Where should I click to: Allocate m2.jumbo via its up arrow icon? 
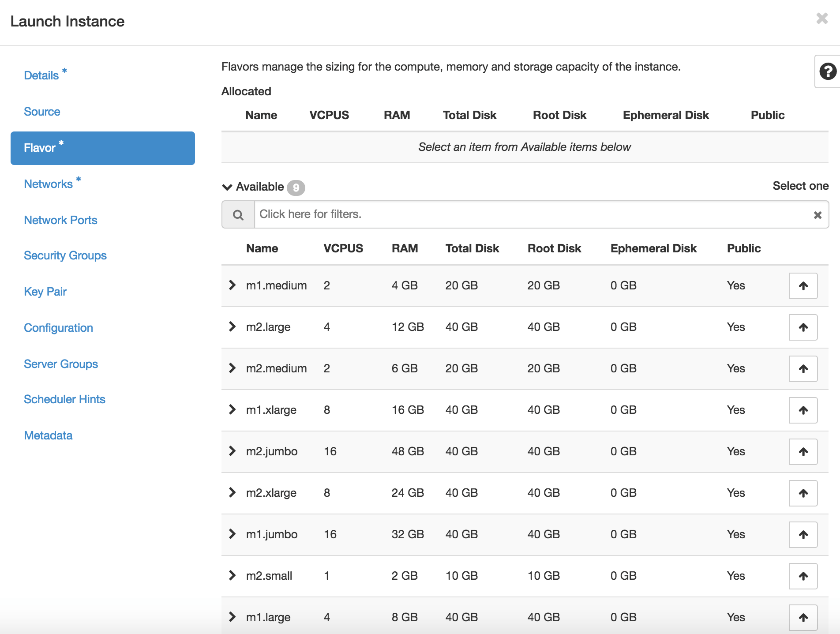(802, 452)
